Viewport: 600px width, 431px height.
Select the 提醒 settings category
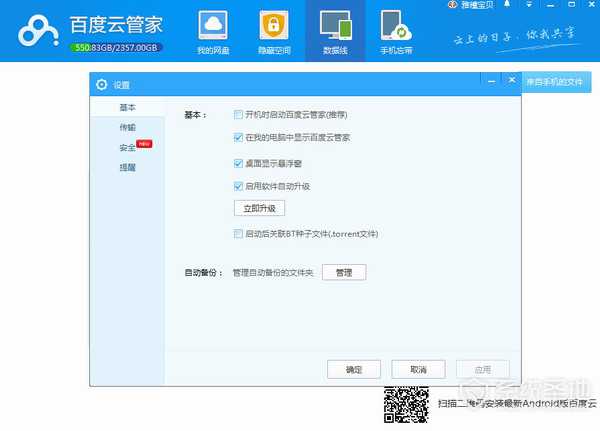coord(127,167)
